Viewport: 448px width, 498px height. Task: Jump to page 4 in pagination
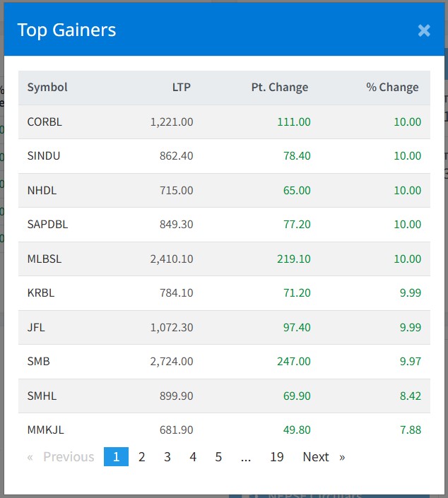point(193,457)
